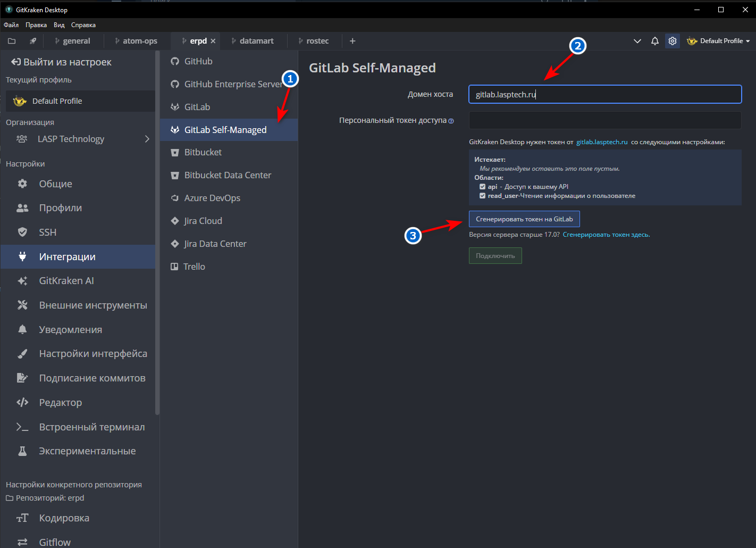Click the SSH shield icon
The width and height of the screenshot is (756, 548).
point(22,232)
